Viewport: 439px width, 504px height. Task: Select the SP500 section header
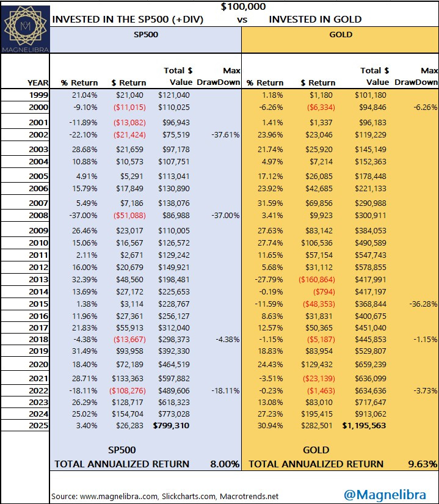[146, 35]
